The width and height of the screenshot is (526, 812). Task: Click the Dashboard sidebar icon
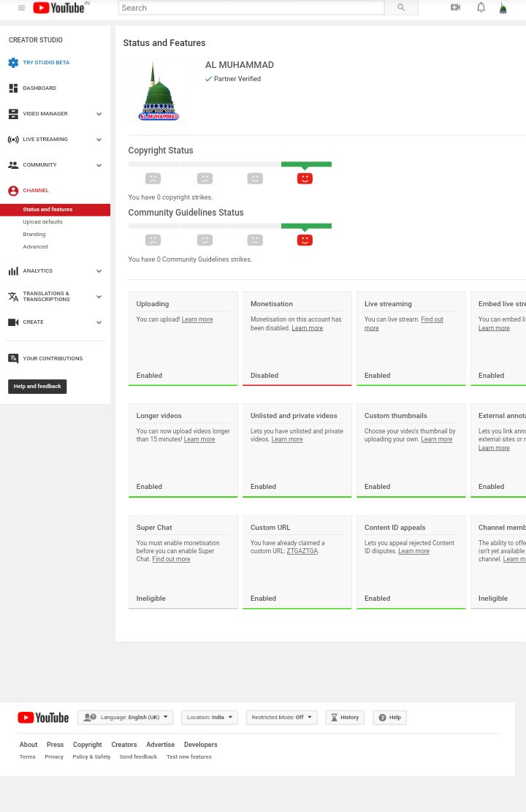point(13,88)
